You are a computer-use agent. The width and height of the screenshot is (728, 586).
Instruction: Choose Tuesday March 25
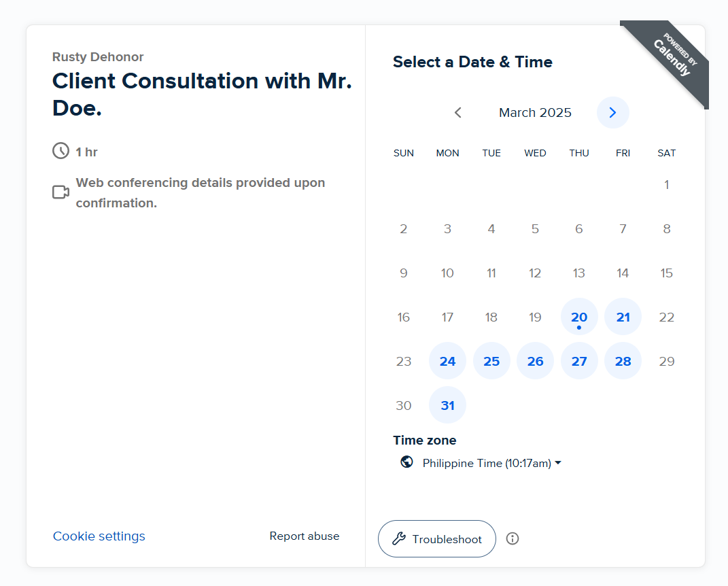(491, 361)
